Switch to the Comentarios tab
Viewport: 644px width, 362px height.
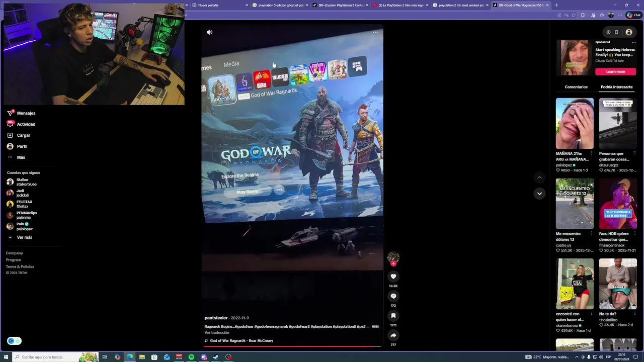pyautogui.click(x=576, y=87)
